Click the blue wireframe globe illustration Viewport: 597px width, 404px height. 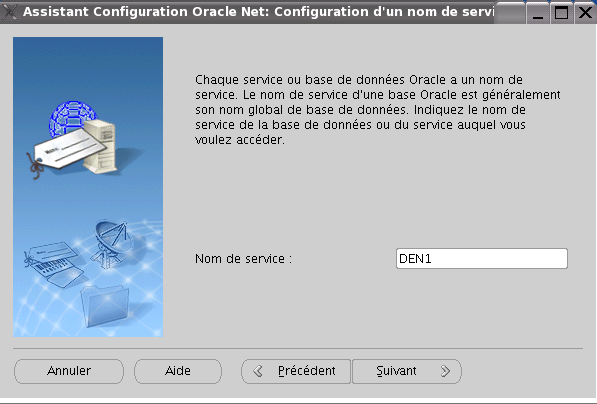pyautogui.click(x=70, y=116)
